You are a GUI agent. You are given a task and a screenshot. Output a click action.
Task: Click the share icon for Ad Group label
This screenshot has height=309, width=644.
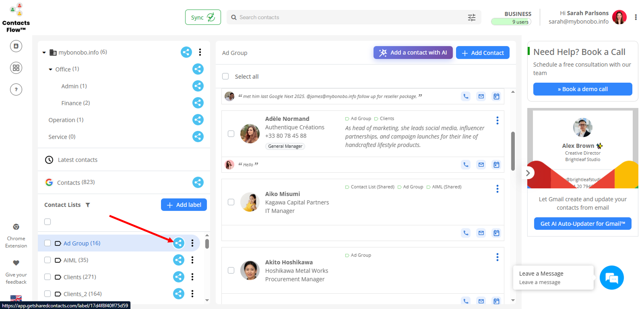coord(179,243)
